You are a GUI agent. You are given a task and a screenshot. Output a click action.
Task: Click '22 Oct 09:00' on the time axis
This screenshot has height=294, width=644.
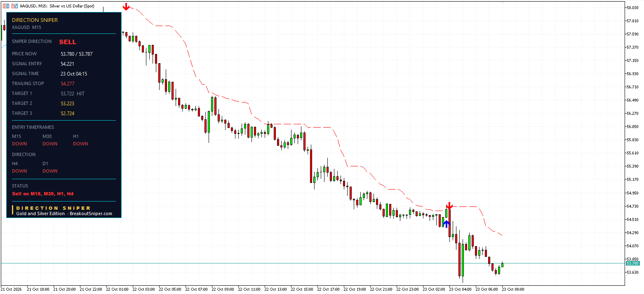pos(223,289)
